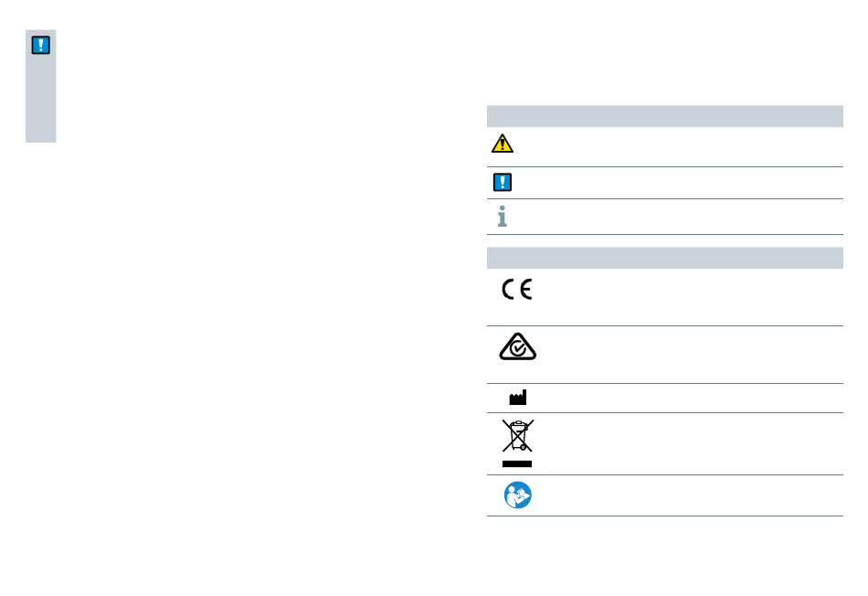Click the CE conformity mark
The width and height of the screenshot is (868, 596).
pos(517,293)
